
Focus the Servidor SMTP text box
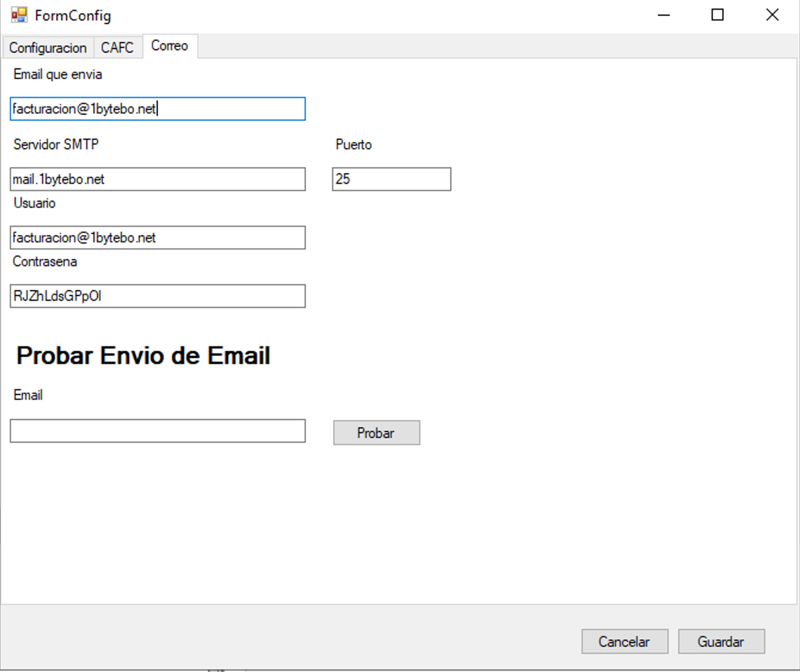tap(158, 179)
